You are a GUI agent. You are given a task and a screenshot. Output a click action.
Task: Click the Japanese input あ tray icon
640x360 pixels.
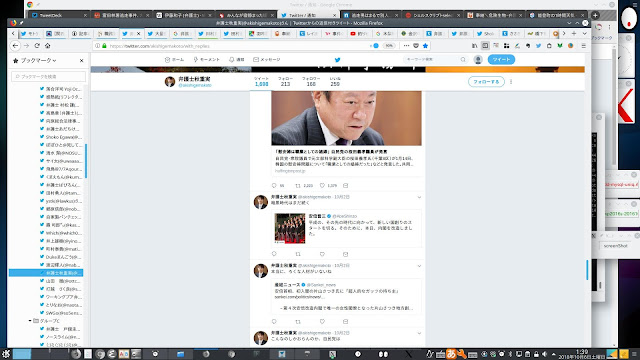(451, 354)
